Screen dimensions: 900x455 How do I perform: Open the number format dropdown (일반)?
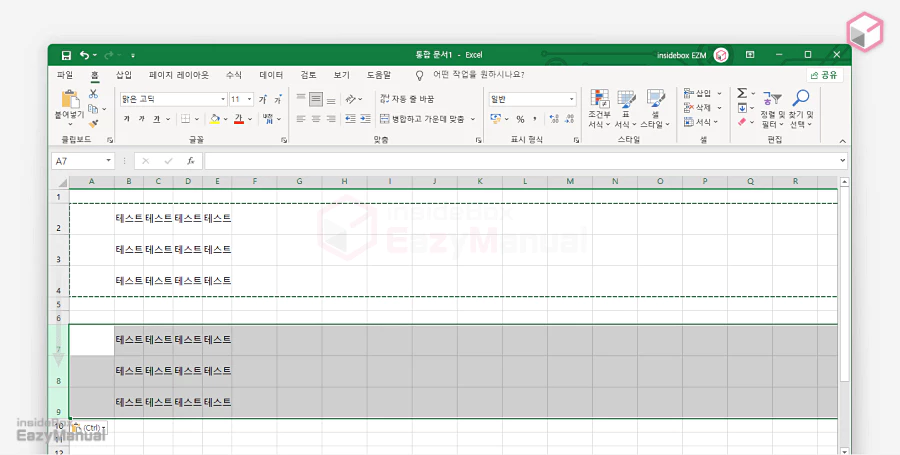[572, 99]
